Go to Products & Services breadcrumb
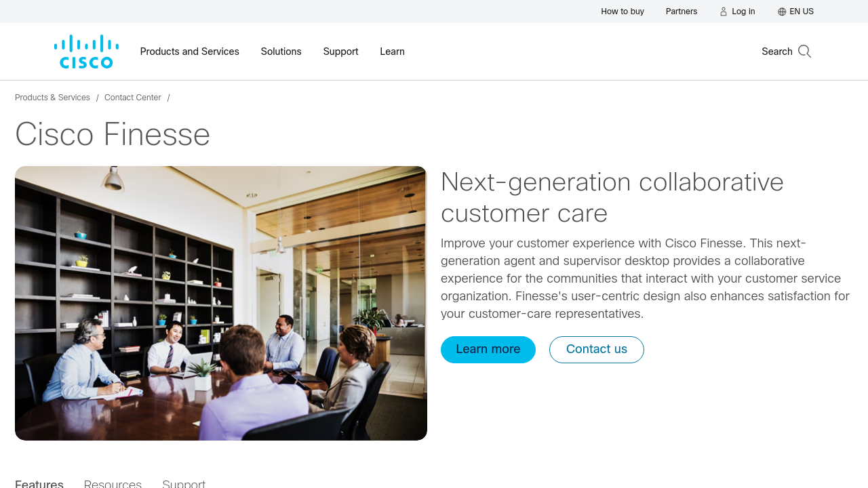This screenshot has height=488, width=868. click(52, 98)
